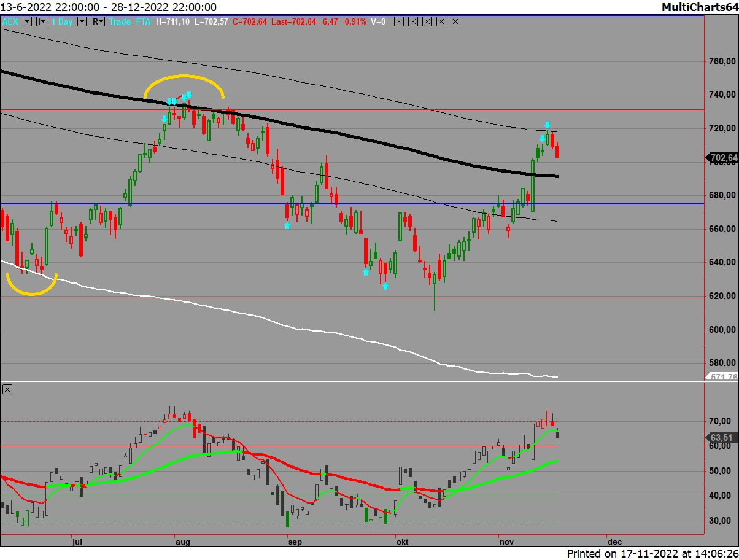Viewport: 739px width, 560px height.
Task: Click the AEX symbol name
Action: pyautogui.click(x=10, y=21)
